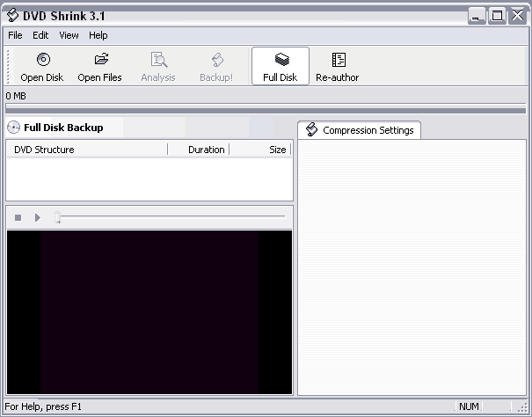Maximize the DVD Shrink window

(x=497, y=16)
